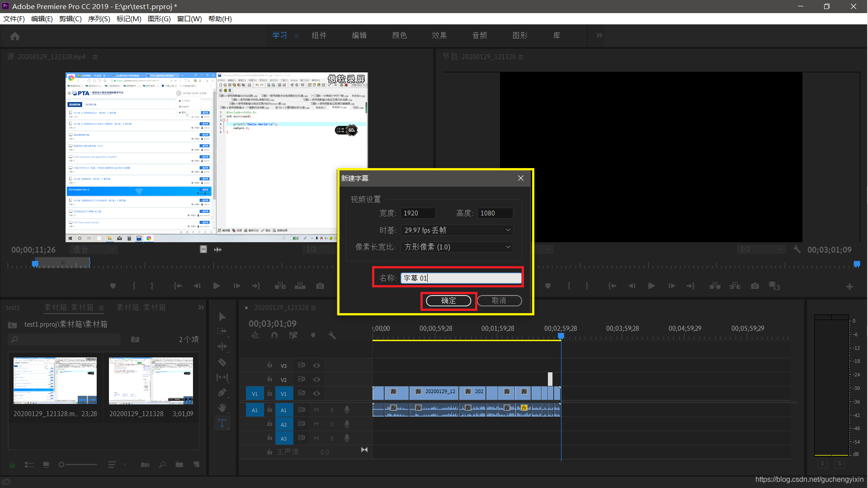Open the 时基 dropdown showing 29.97 fps 丢帧

coord(457,230)
